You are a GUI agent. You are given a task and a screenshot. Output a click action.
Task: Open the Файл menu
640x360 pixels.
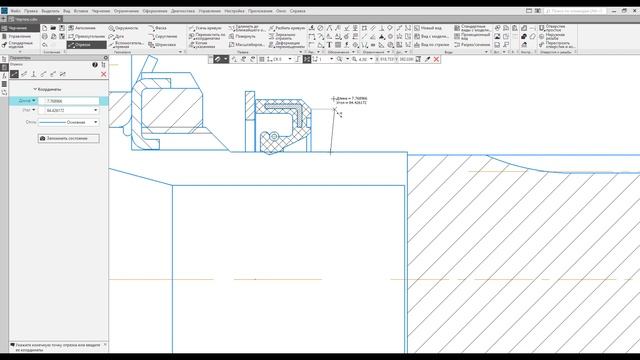[x=16, y=11]
